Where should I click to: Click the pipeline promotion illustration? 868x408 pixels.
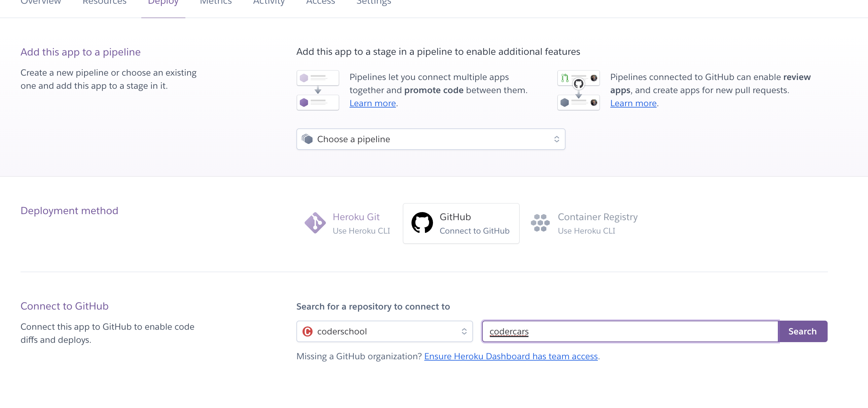[318, 90]
